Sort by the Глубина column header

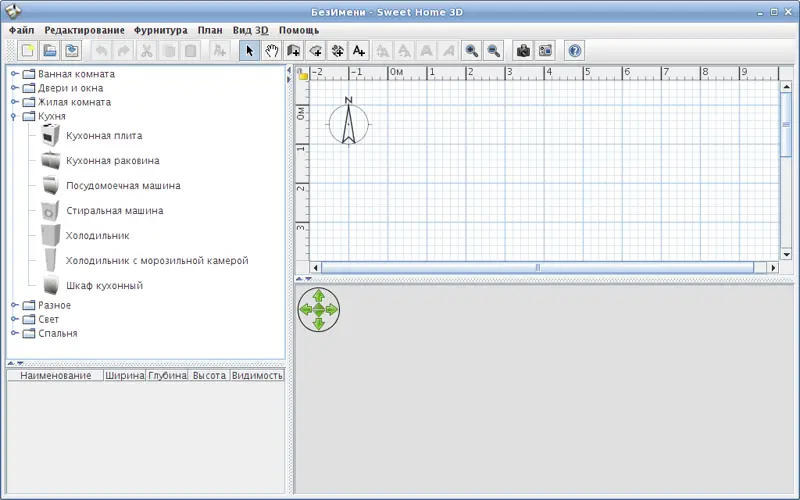click(x=167, y=376)
